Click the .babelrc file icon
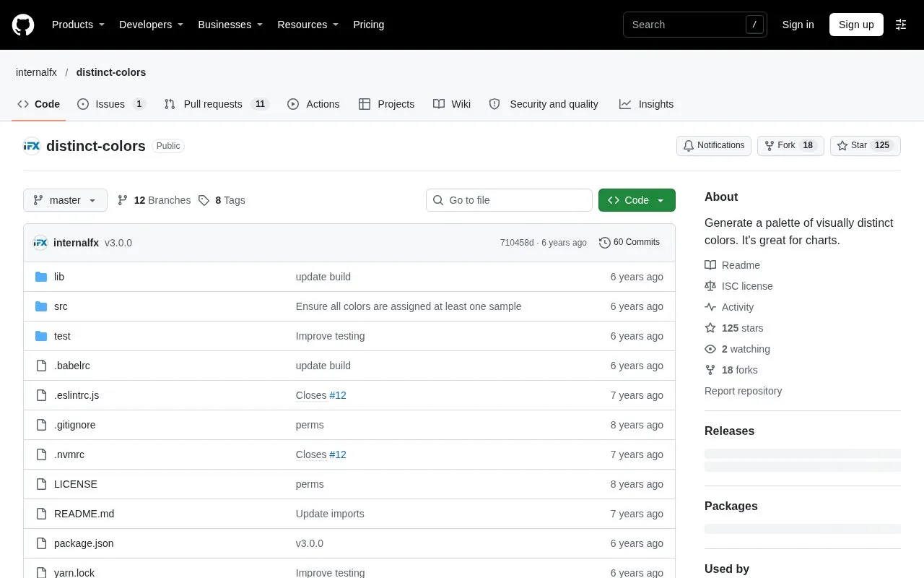This screenshot has height=578, width=924. coord(41,366)
